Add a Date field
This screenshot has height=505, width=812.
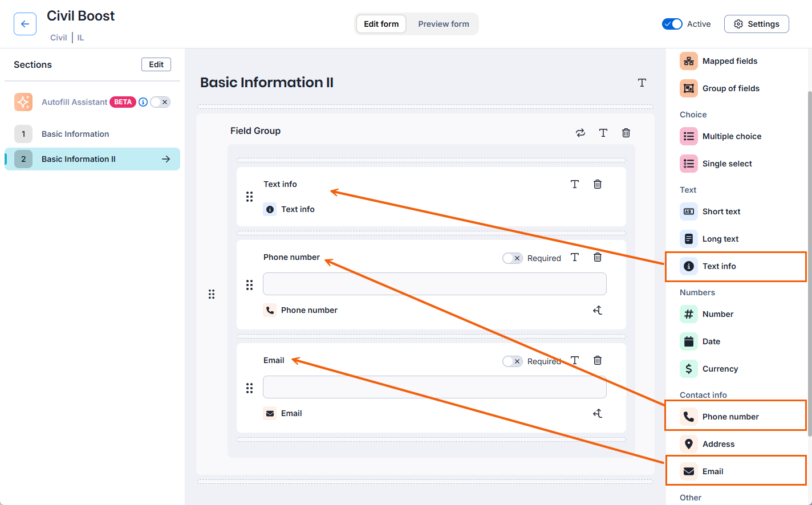coord(700,341)
